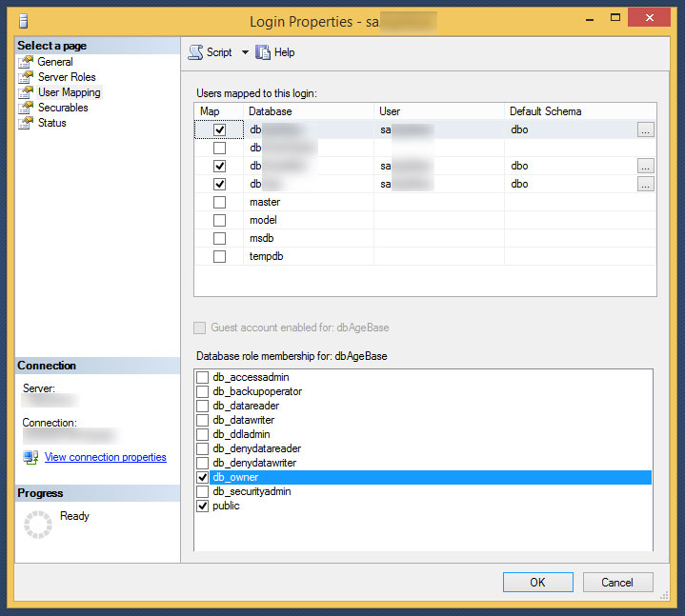
Task: Select the model database row text
Action: coord(263,220)
